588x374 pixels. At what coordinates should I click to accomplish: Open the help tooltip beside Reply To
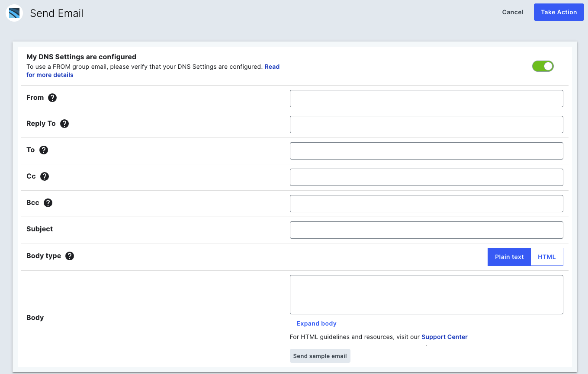tap(64, 124)
